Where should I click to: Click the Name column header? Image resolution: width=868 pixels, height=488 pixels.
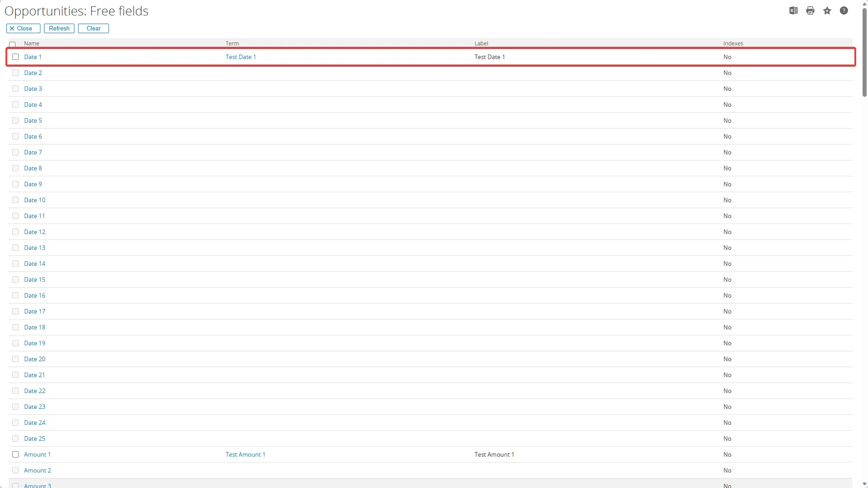32,44
